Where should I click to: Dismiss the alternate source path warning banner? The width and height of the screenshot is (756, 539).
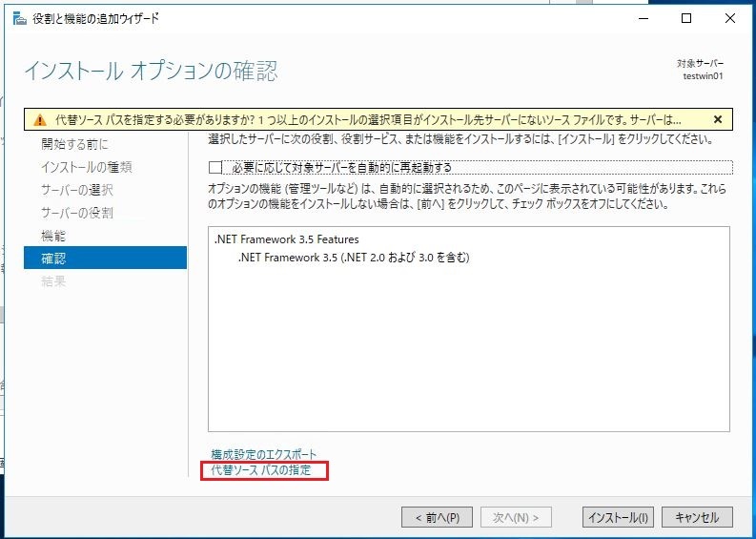(718, 119)
